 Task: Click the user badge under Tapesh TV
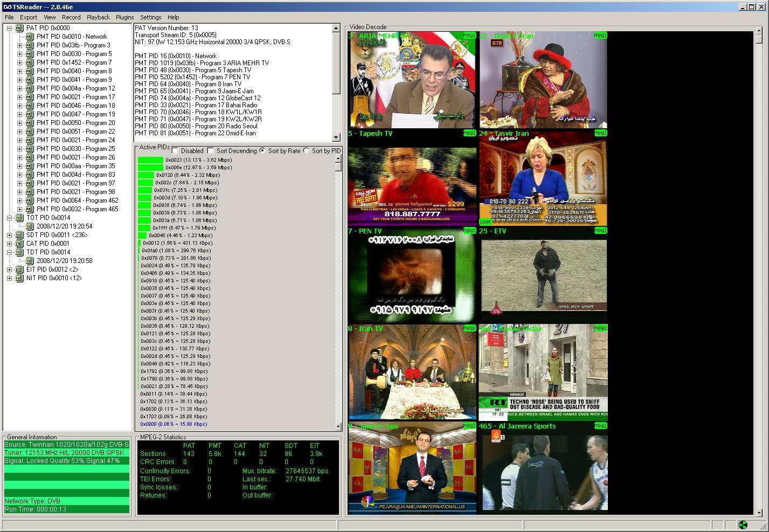click(485, 222)
